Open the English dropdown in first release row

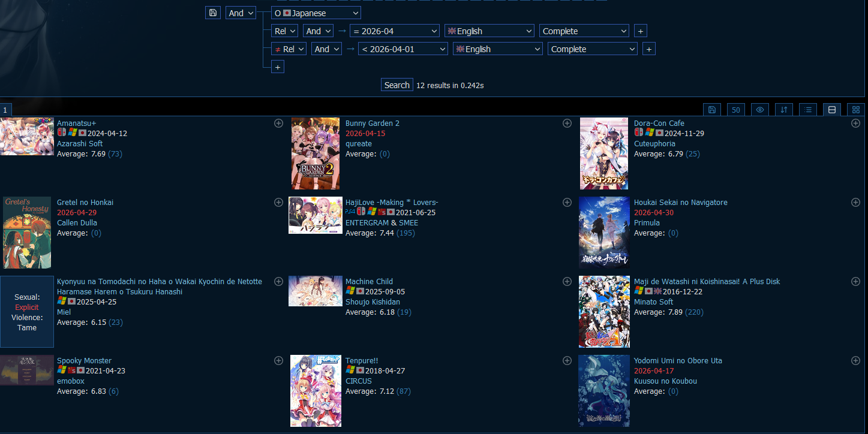(x=489, y=31)
